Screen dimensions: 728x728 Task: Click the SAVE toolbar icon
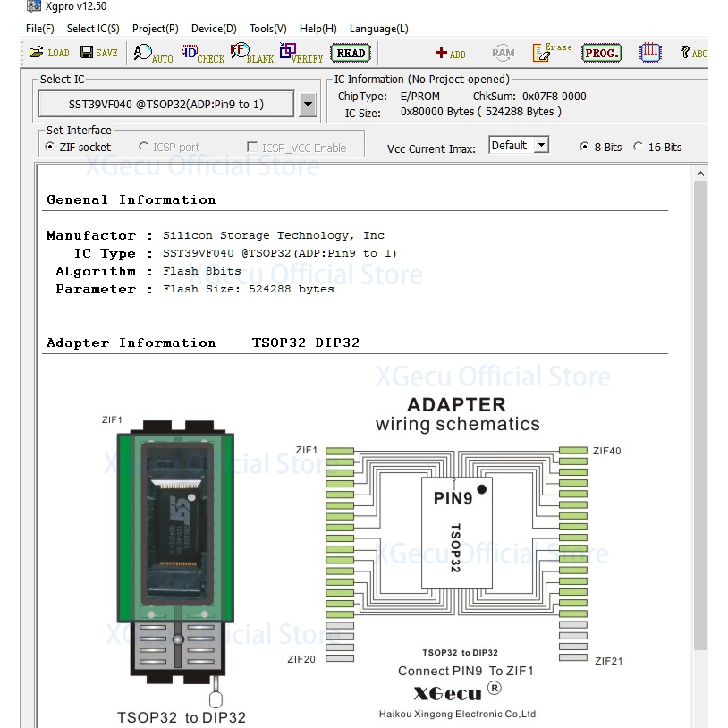pyautogui.click(x=98, y=53)
